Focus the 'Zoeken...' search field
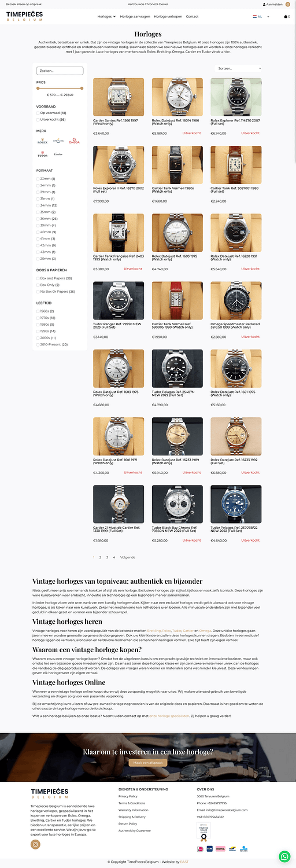 [x=60, y=71]
